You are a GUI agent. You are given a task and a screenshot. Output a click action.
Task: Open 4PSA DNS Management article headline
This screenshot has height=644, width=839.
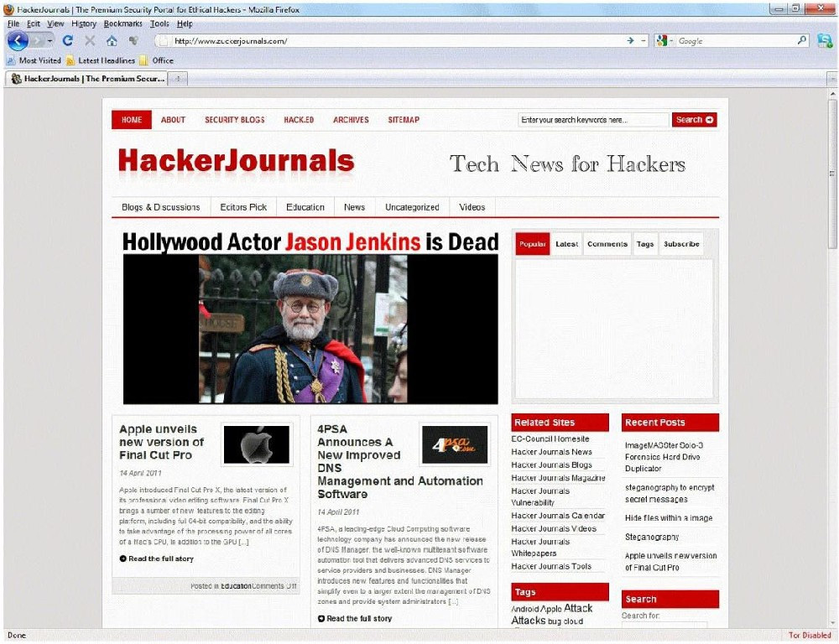(399, 461)
